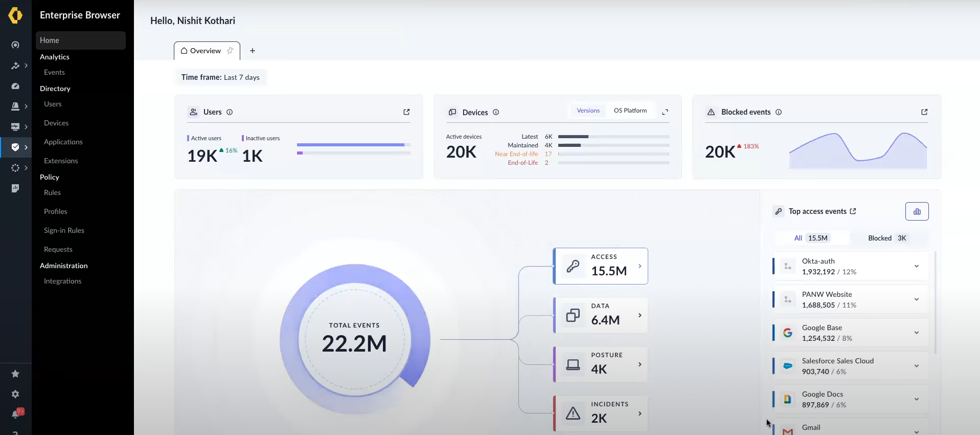
Task: Open Blocked events external link icon
Action: click(924, 112)
